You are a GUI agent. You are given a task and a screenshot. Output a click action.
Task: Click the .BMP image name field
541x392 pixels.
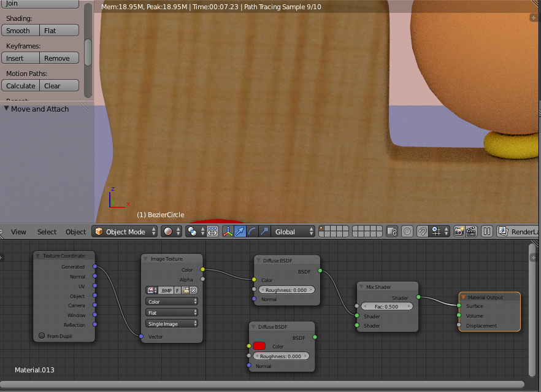(x=166, y=290)
